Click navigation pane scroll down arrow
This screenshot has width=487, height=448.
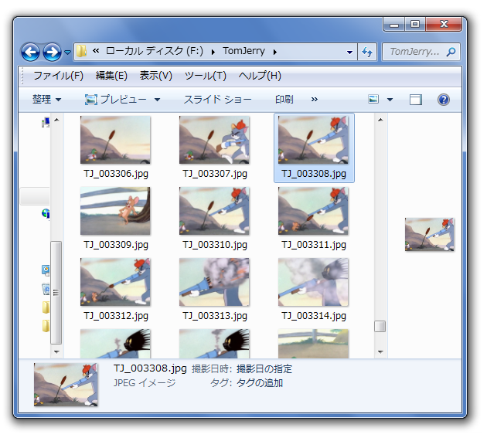click(x=56, y=351)
